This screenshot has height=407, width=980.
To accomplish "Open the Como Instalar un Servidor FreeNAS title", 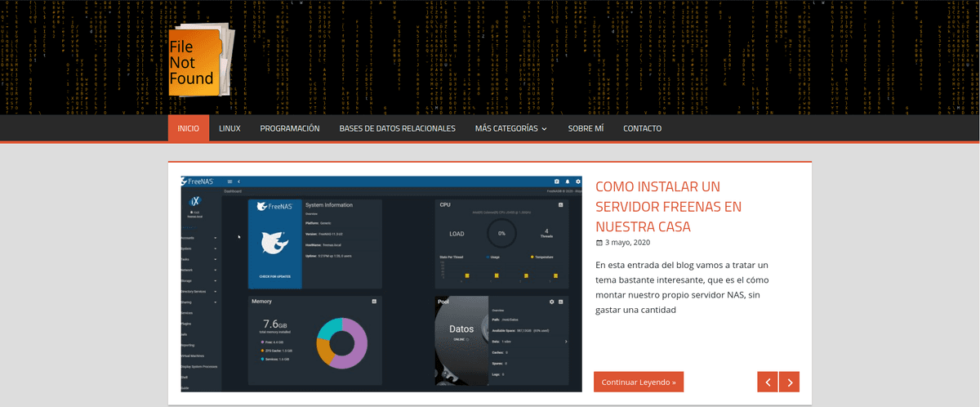I will (668, 206).
